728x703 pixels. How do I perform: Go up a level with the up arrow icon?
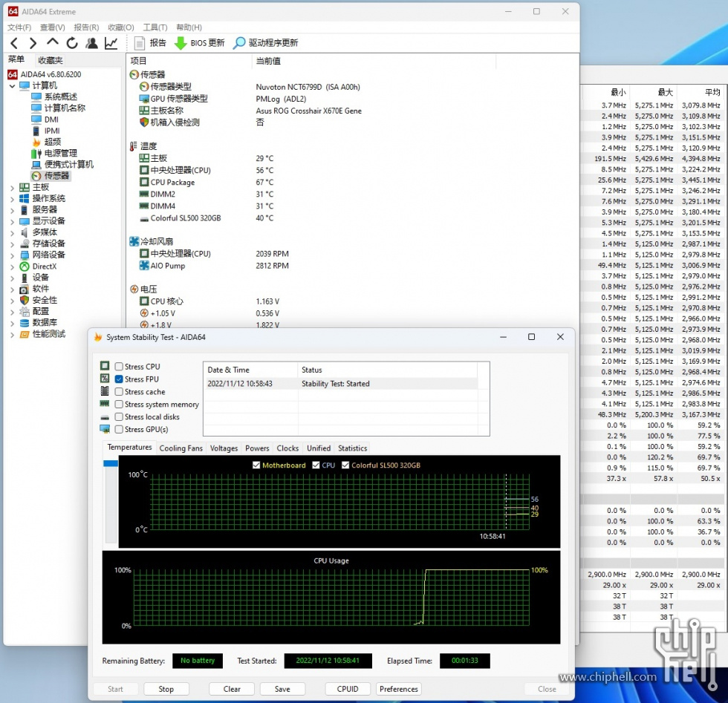point(53,42)
